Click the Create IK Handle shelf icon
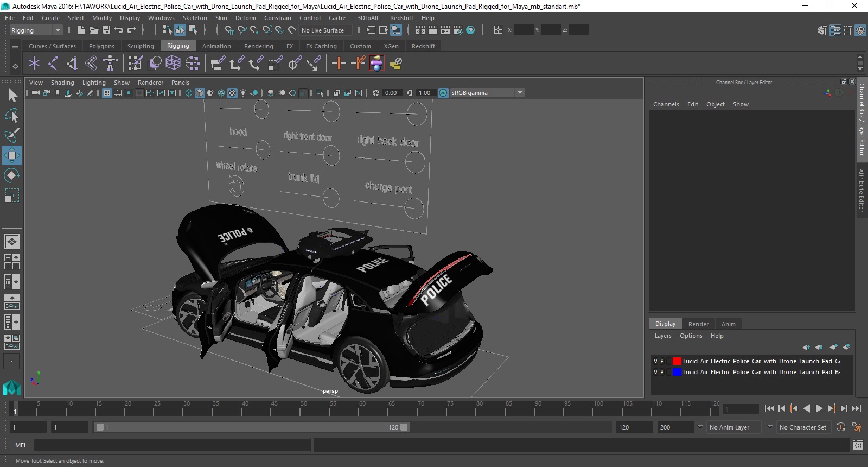Viewport: 868px width, 467px height. pos(72,64)
